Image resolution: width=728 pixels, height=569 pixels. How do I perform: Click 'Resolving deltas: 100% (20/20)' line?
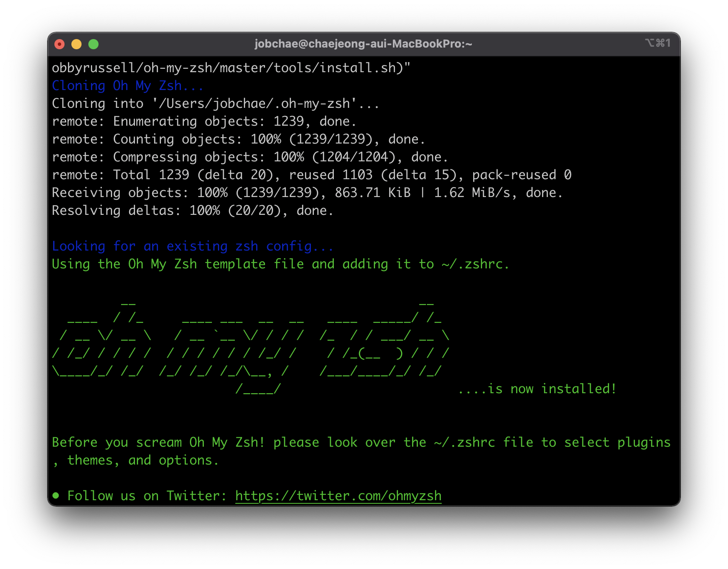[x=192, y=210]
